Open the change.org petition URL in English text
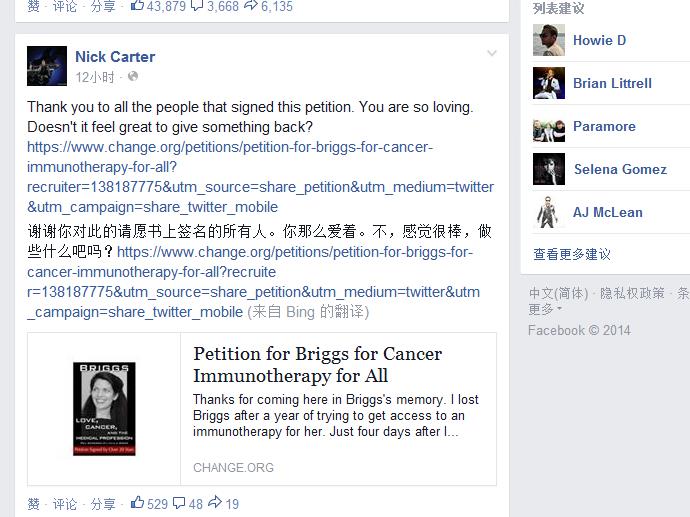This screenshot has width=690, height=517. click(x=261, y=177)
